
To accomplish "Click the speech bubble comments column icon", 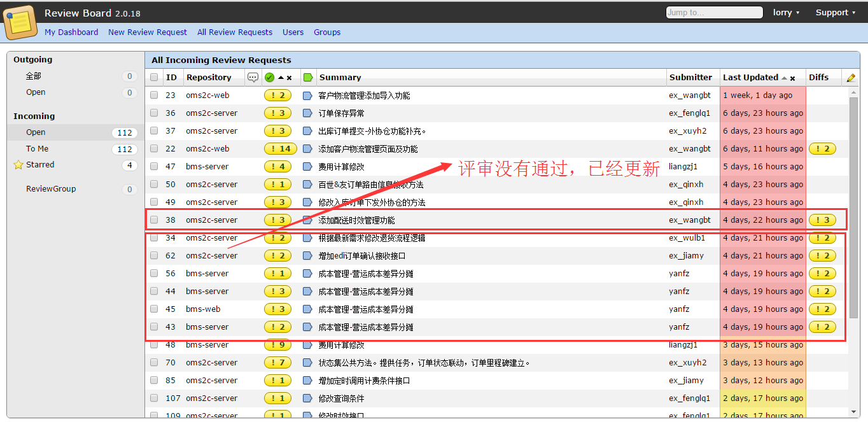I will (253, 77).
